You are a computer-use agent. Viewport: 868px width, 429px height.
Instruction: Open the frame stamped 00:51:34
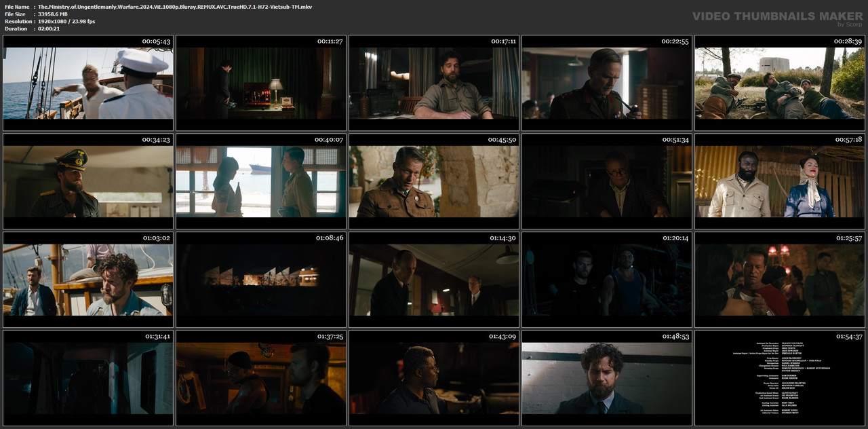point(607,181)
